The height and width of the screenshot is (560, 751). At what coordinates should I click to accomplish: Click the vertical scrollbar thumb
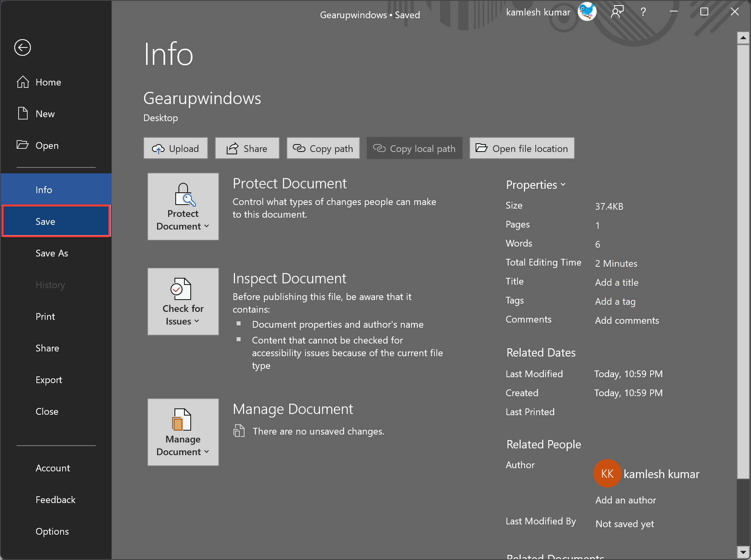[743, 262]
